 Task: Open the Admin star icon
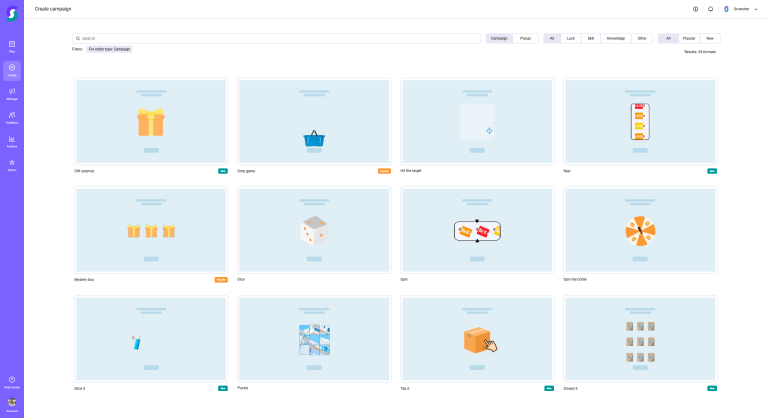click(12, 163)
